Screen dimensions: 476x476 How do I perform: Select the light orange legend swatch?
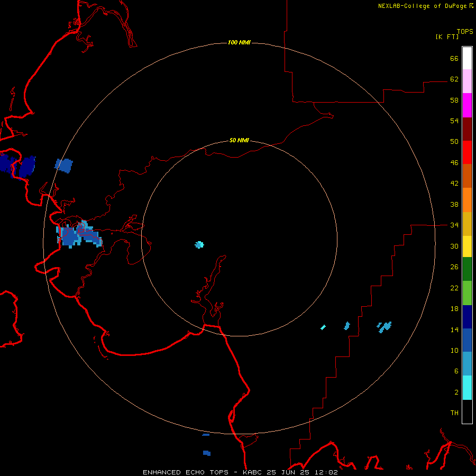(x=467, y=200)
